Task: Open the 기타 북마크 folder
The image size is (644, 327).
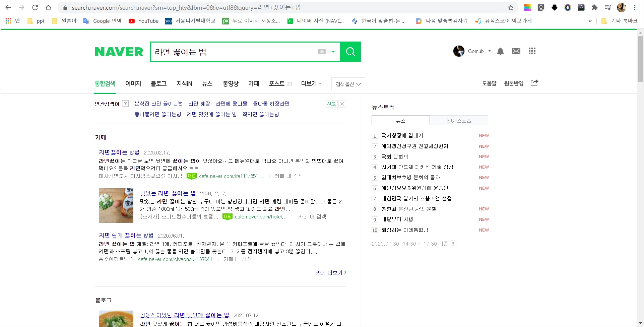Action: click(619, 21)
